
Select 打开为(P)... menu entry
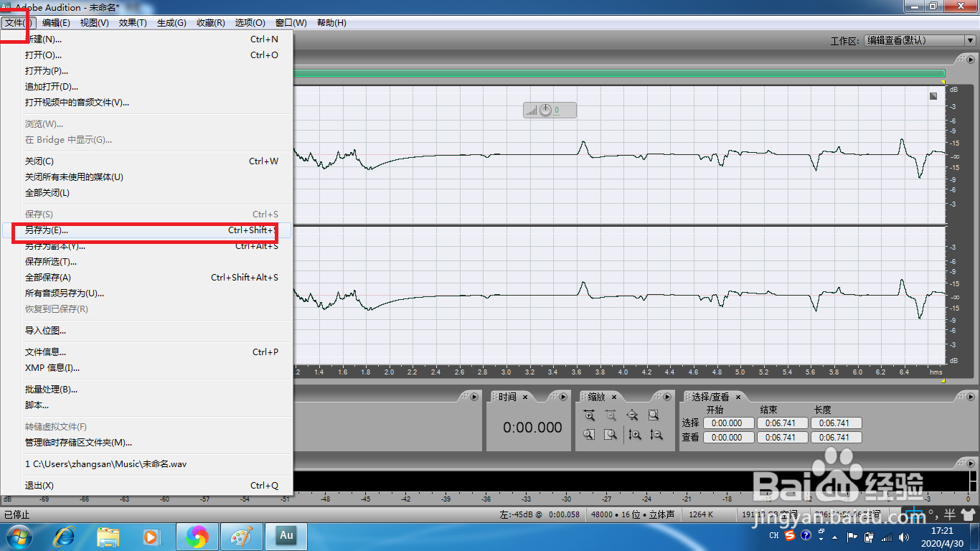[x=146, y=71]
